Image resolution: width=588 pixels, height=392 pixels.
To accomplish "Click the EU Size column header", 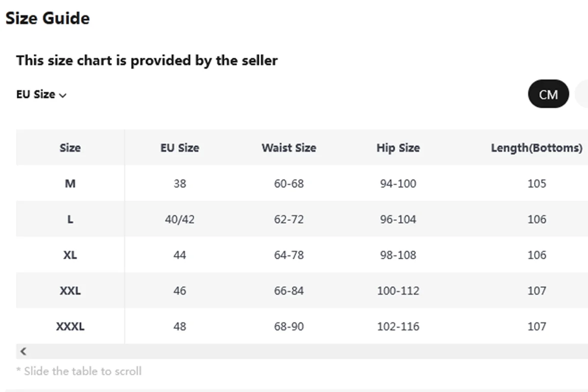I will (179, 147).
